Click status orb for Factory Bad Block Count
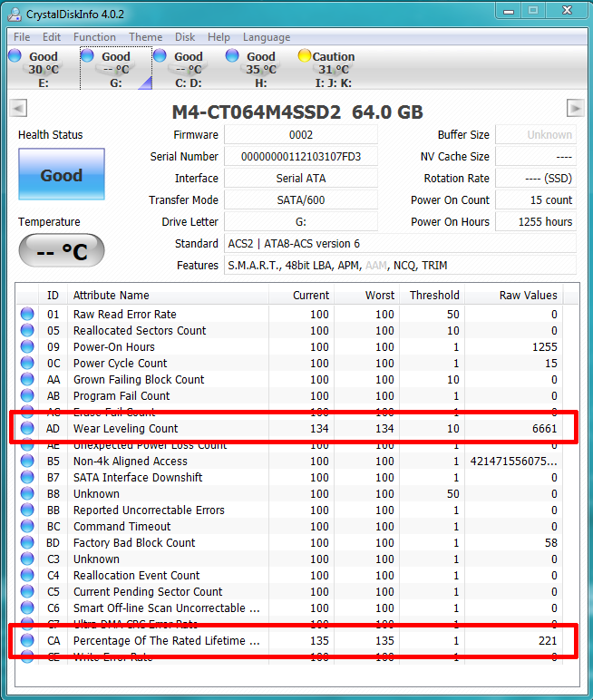 coord(27,542)
